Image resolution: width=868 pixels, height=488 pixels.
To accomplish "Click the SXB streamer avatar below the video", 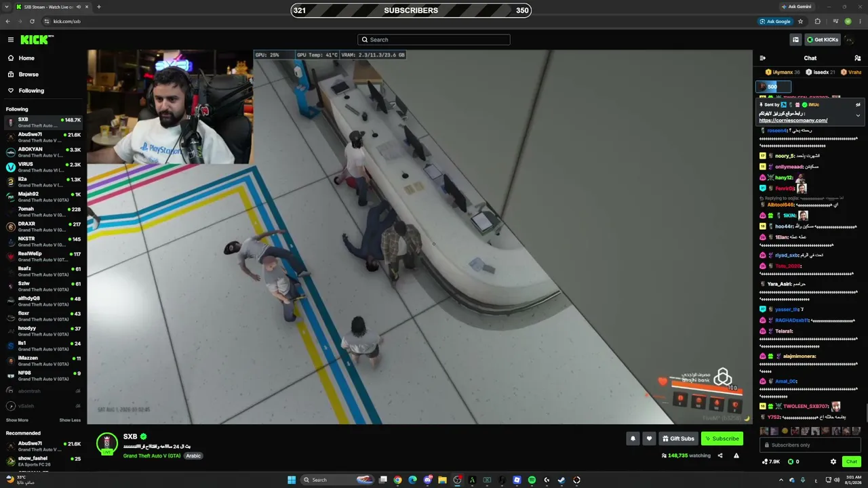I will [x=106, y=443].
